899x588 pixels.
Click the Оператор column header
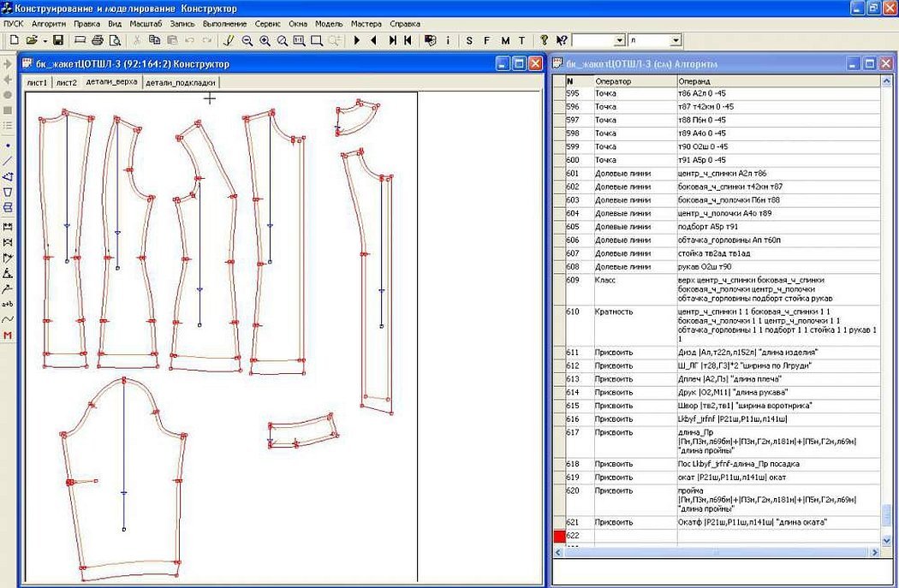(x=634, y=81)
